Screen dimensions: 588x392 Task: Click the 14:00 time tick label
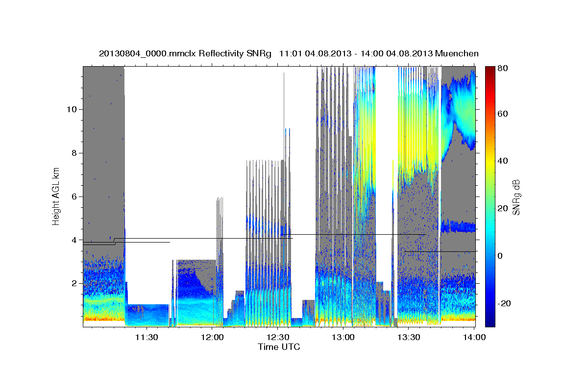474,337
